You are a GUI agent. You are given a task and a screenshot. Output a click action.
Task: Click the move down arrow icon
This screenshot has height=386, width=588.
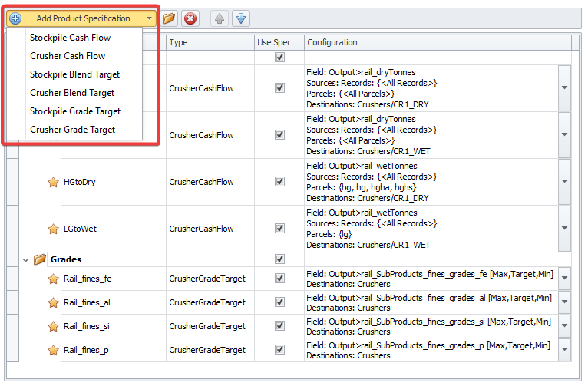[240, 18]
